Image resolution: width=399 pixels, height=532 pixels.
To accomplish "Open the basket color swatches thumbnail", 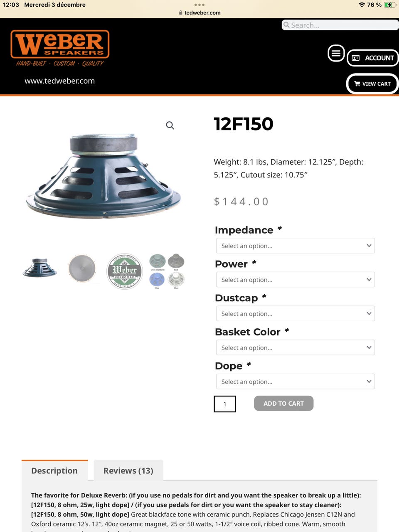I will click(x=167, y=271).
